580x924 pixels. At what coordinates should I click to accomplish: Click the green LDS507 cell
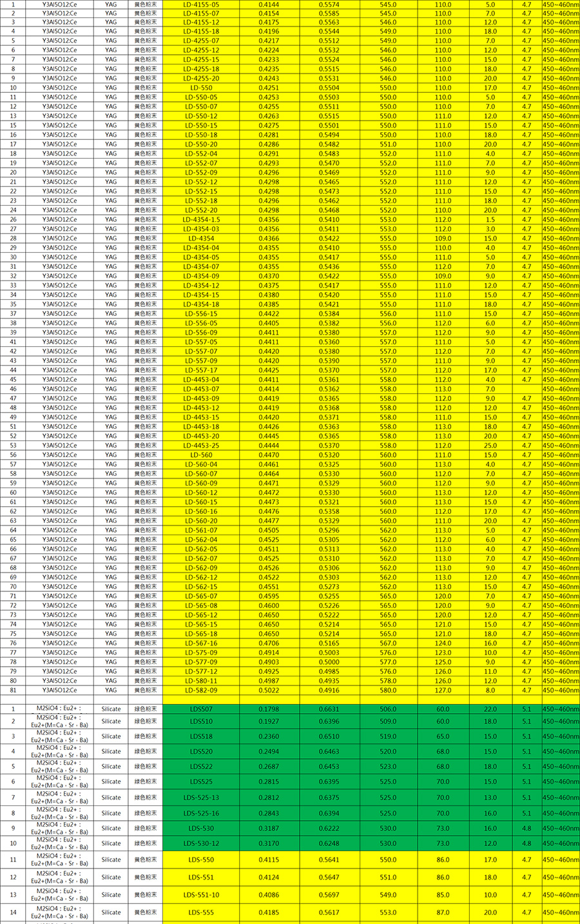(x=201, y=709)
